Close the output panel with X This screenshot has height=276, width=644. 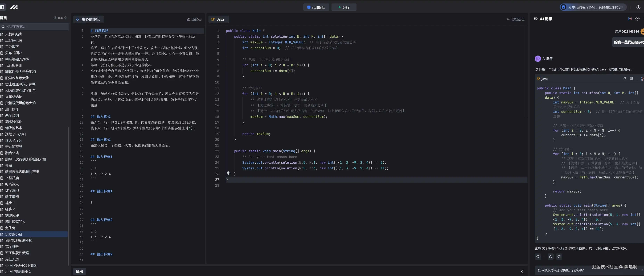[x=522, y=271]
